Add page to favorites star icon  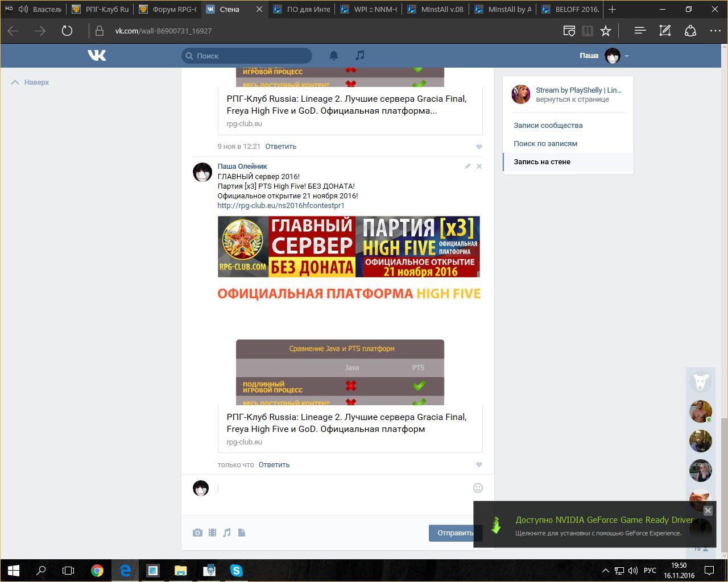click(606, 31)
